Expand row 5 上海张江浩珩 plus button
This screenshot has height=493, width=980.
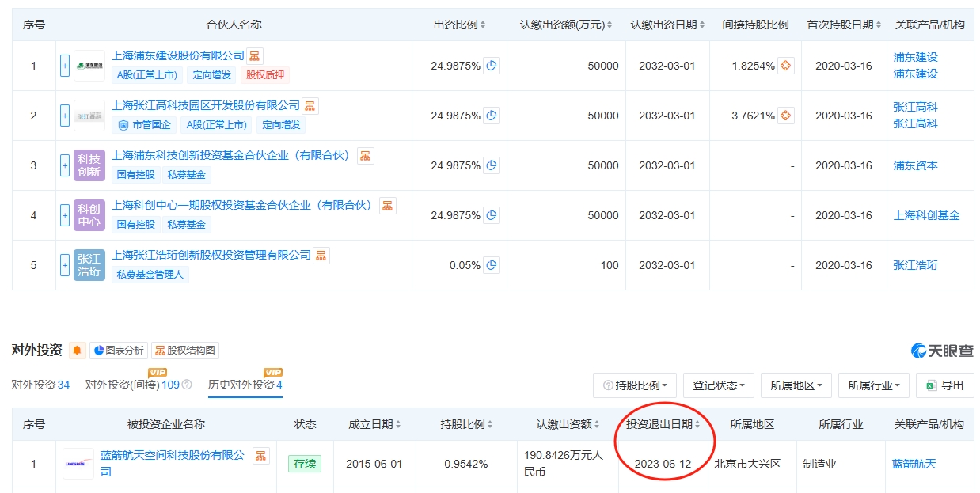coord(65,265)
